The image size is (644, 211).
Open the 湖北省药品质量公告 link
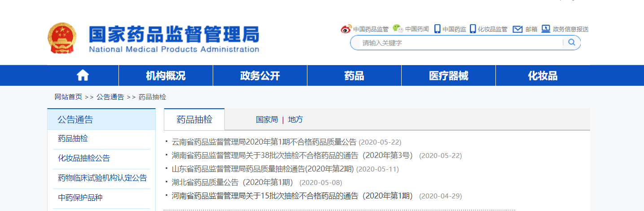pos(232,182)
